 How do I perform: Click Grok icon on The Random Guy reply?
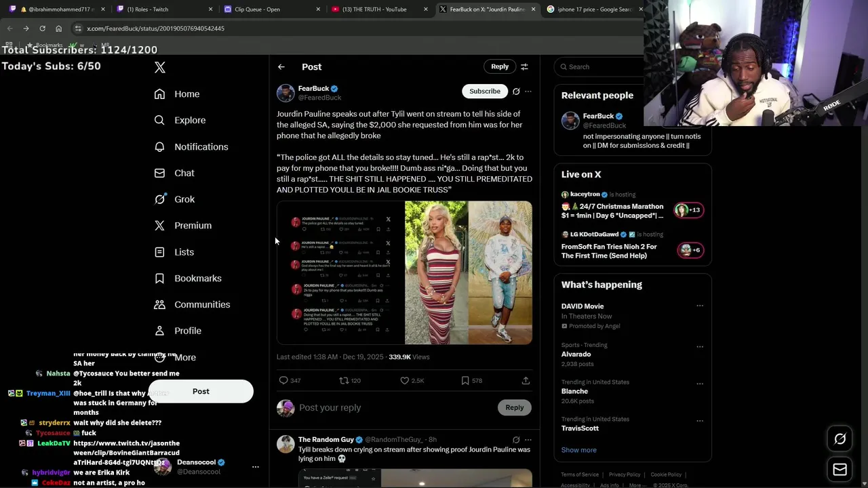click(516, 440)
